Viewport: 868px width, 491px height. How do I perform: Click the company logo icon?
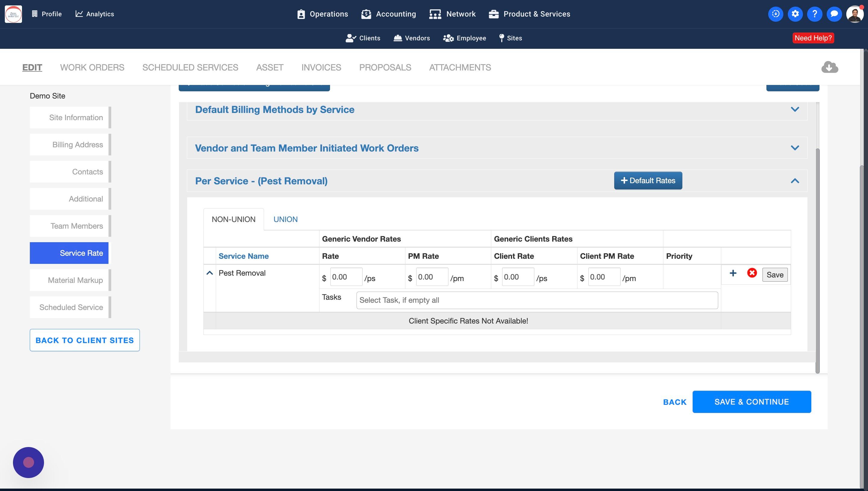click(14, 14)
